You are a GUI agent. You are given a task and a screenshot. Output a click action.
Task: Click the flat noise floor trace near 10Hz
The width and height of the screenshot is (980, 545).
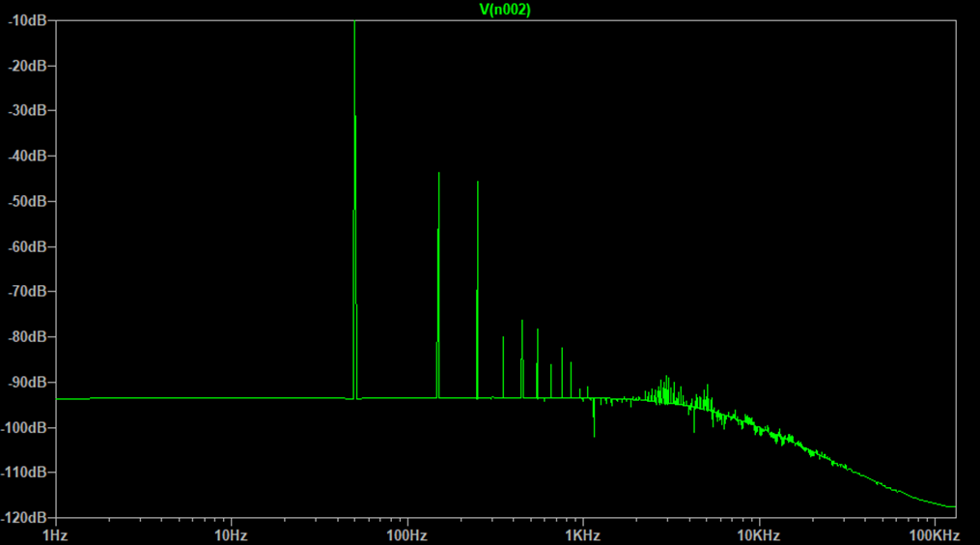(x=230, y=398)
